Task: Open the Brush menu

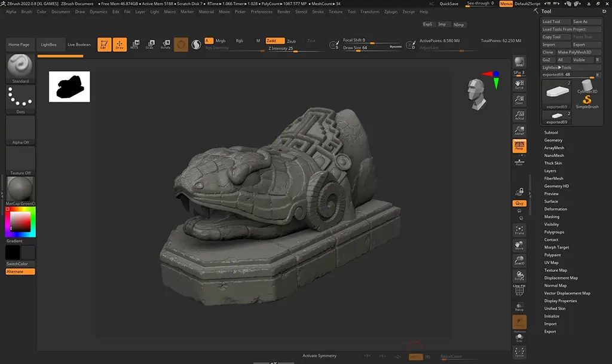Action: coord(26,12)
